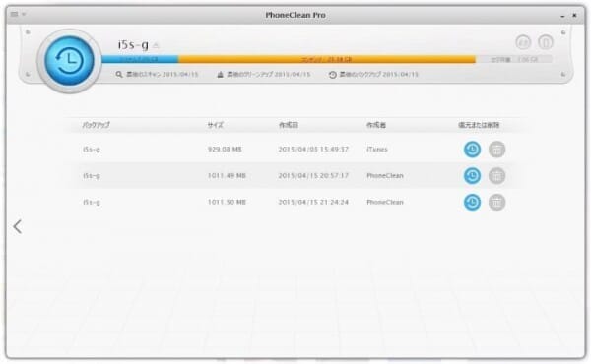This screenshot has width=591, height=364.
Task: Restore the PhoneClean backup made at 20:57:17
Action: click(472, 176)
